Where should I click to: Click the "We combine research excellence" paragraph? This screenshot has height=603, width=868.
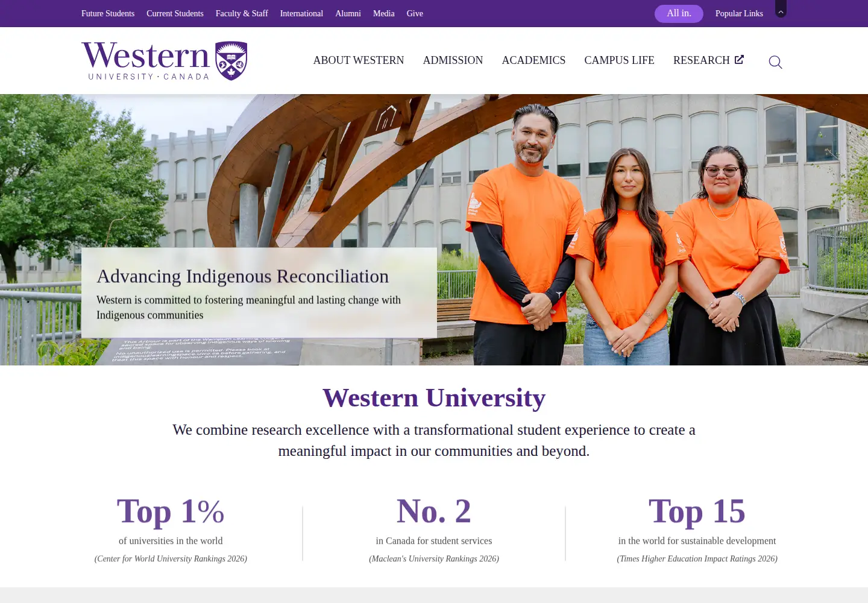(x=434, y=440)
